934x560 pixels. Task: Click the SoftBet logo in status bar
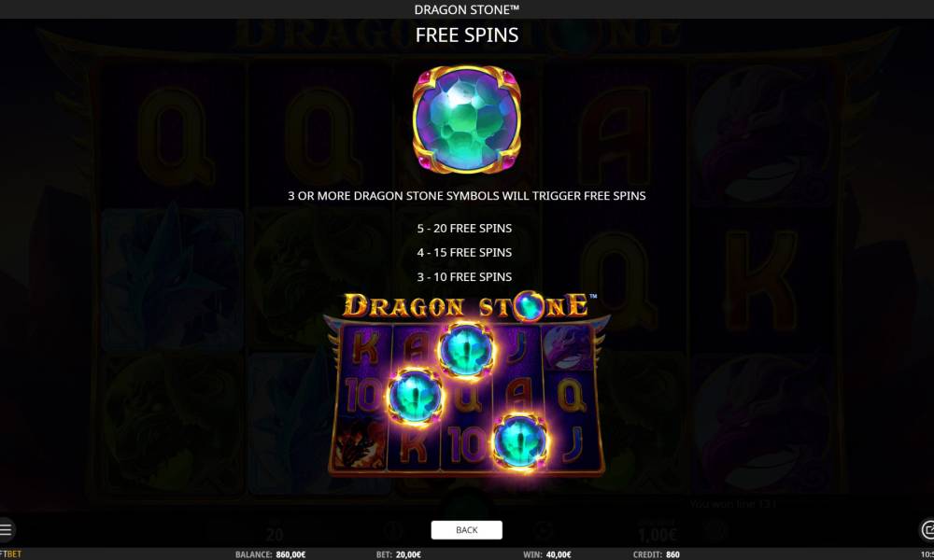10,554
